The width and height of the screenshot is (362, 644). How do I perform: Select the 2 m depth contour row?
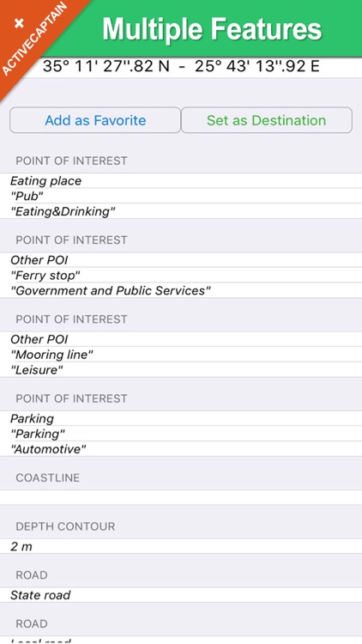pyautogui.click(x=181, y=546)
